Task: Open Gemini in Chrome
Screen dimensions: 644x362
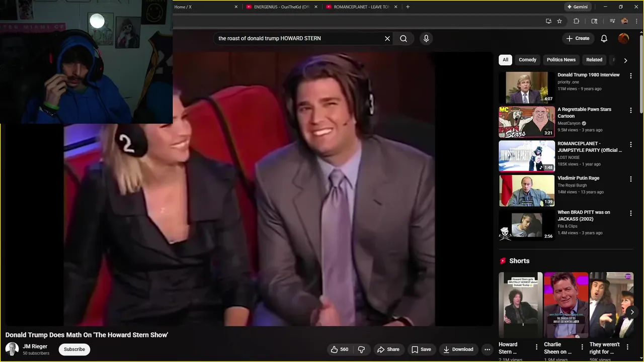Action: pyautogui.click(x=578, y=7)
